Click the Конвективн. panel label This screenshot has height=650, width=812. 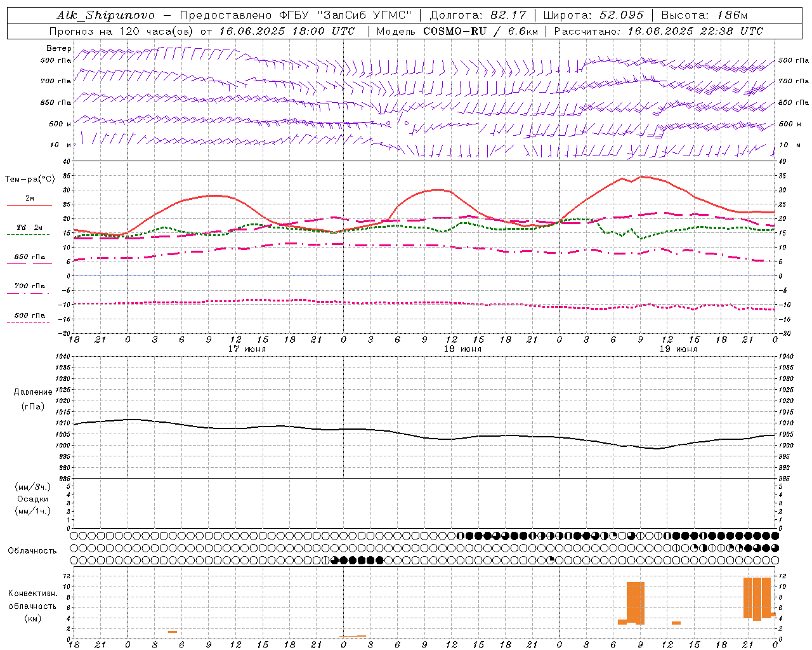32,594
